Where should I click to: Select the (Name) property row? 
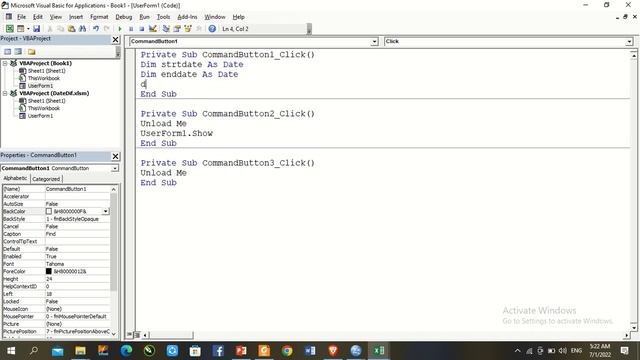pos(56,189)
